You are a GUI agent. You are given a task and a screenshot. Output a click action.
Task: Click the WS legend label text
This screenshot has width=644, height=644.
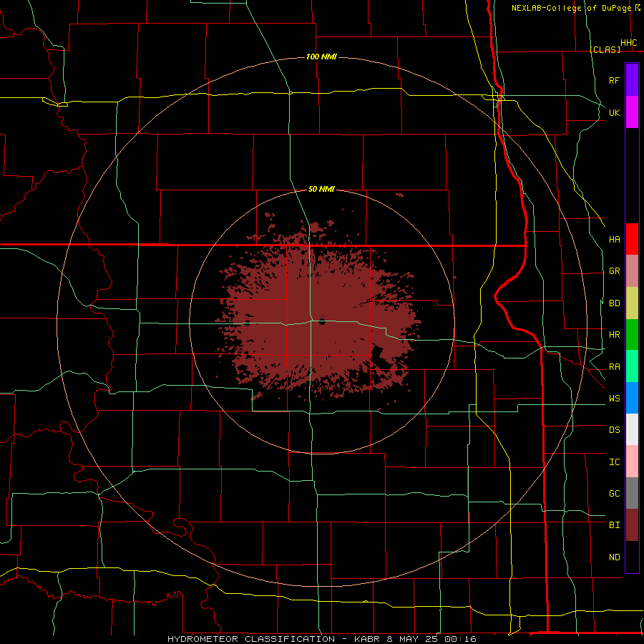pos(615,398)
